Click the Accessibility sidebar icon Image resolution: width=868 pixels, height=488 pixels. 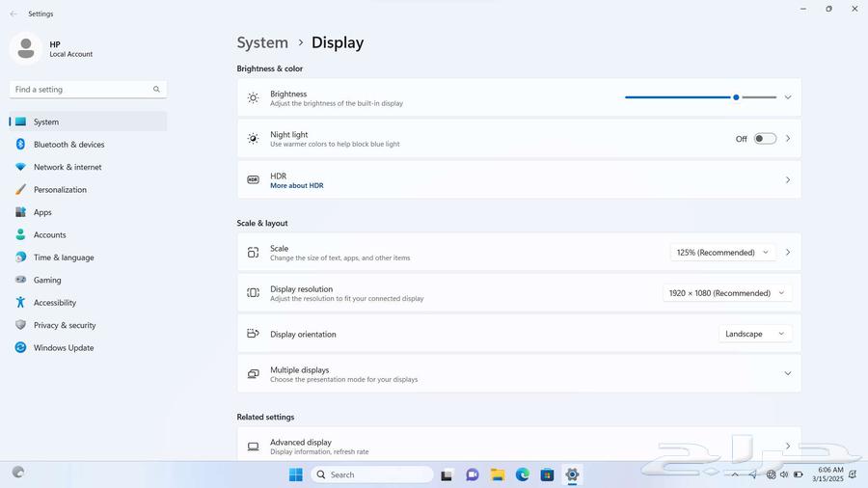pyautogui.click(x=20, y=303)
